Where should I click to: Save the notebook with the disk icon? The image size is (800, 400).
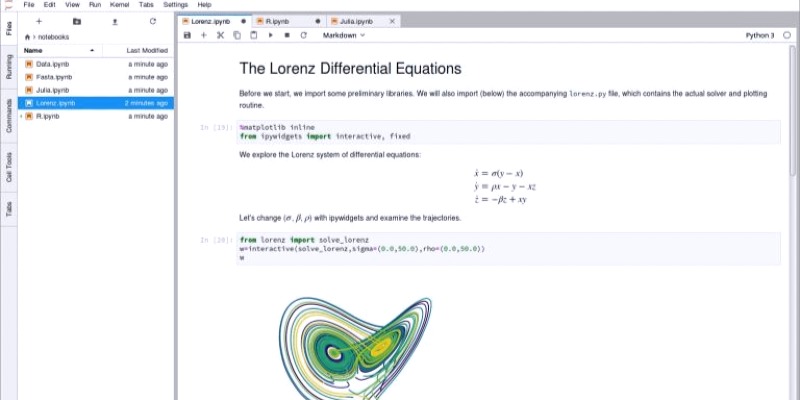pos(187,35)
